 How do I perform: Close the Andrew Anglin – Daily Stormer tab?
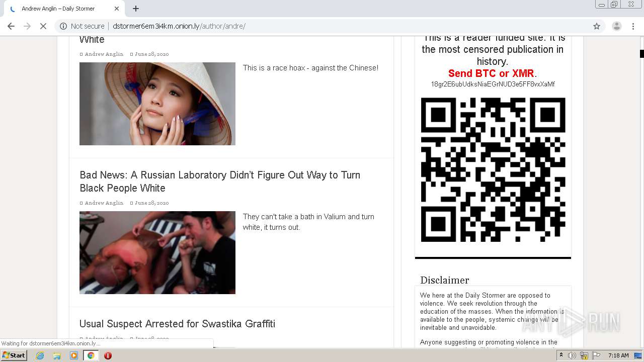pos(117,9)
